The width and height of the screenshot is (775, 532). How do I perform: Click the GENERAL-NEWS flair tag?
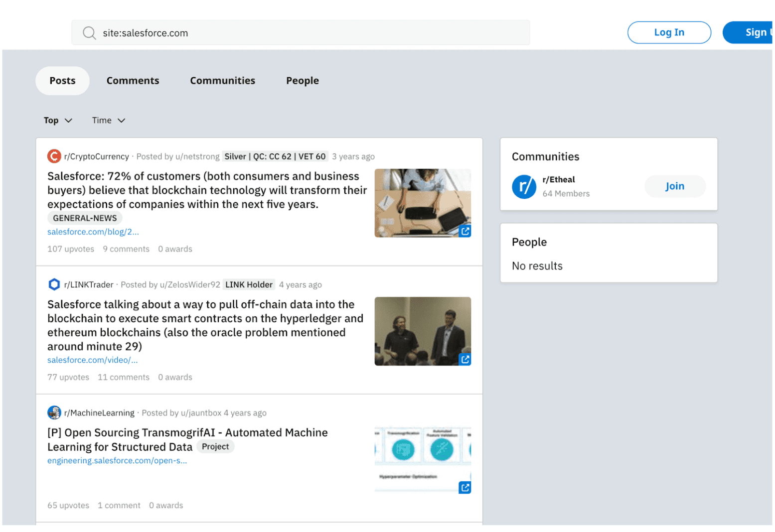tap(85, 218)
